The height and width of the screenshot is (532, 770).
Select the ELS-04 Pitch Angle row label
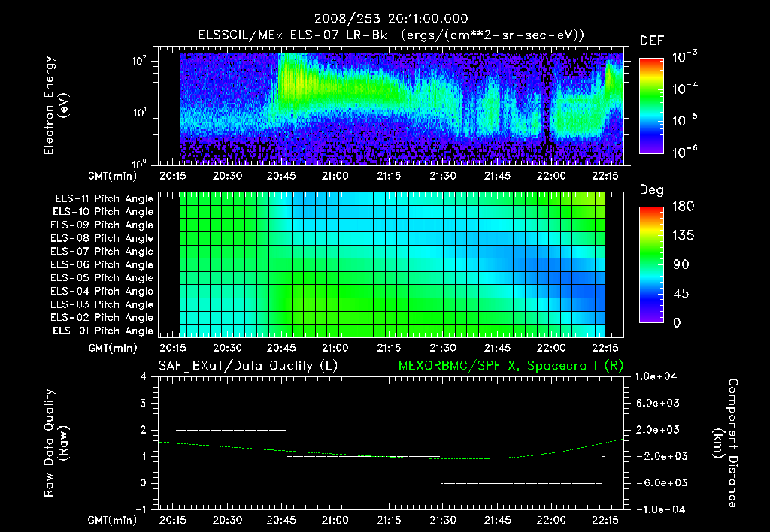[x=102, y=291]
